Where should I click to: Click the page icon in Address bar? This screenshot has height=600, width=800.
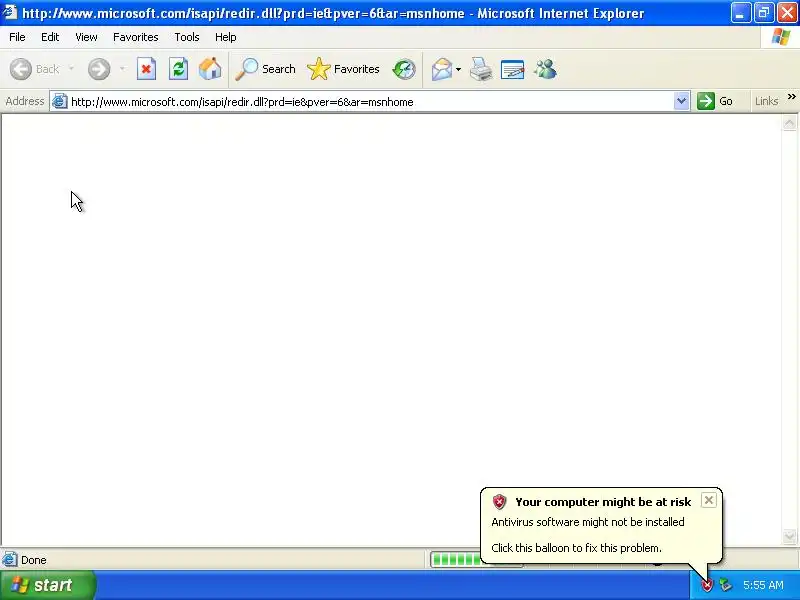click(60, 102)
